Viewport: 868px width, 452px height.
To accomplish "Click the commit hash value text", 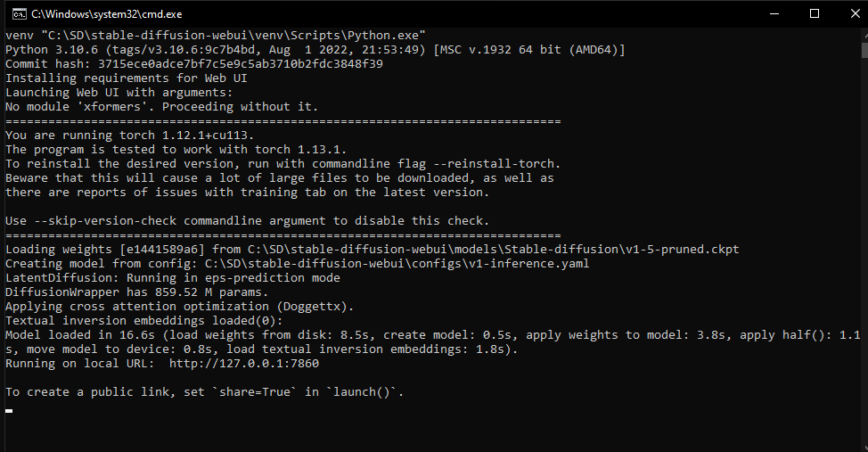I will (241, 63).
